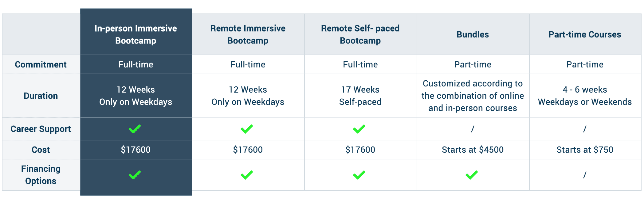Viewport: 644px width, 206px height.
Task: Click Career Support checkmark for In-person Immersive Bootcamp
Action: click(x=135, y=129)
